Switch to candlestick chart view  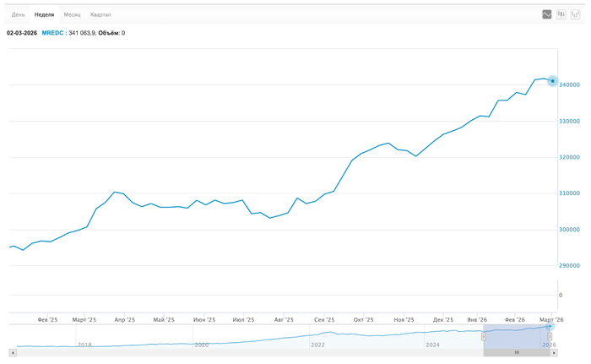[561, 14]
